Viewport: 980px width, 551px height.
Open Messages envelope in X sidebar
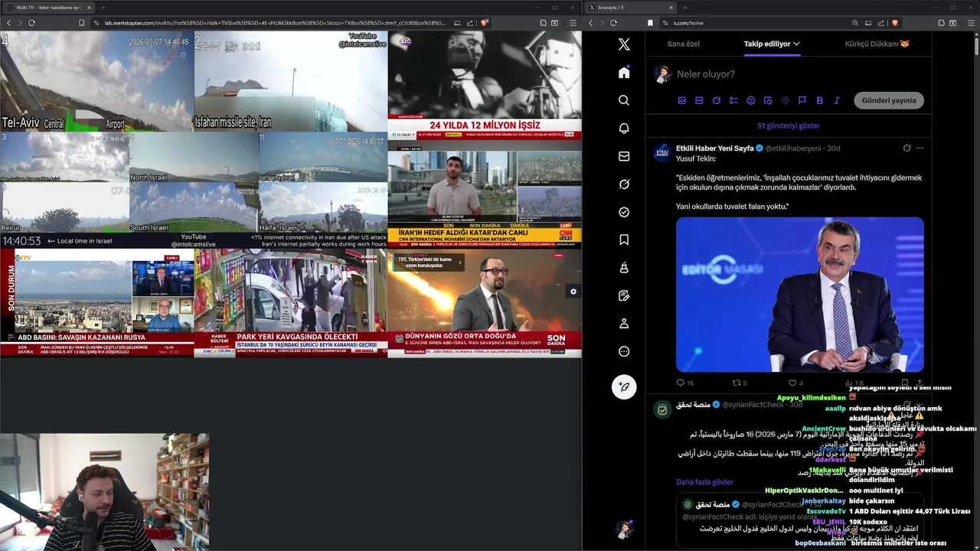click(624, 156)
